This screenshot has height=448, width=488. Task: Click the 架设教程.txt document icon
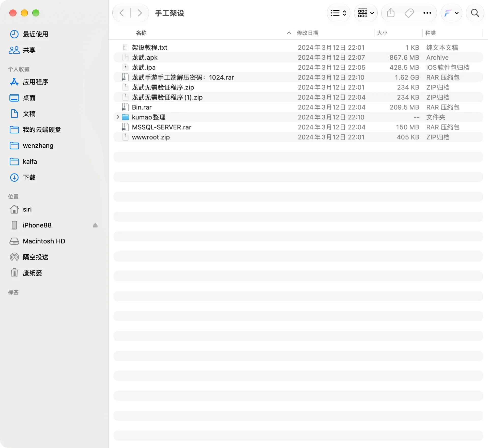[x=125, y=48]
